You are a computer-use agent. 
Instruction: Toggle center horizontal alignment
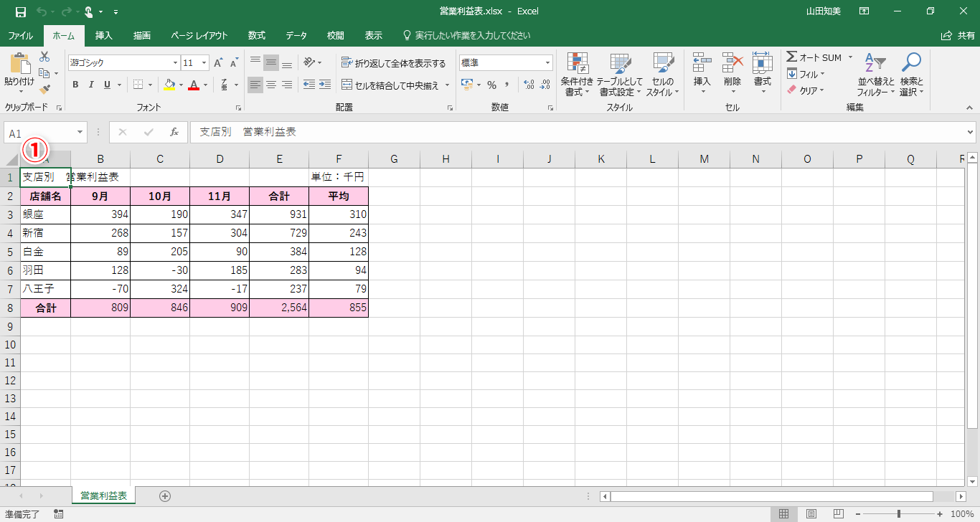coord(271,85)
